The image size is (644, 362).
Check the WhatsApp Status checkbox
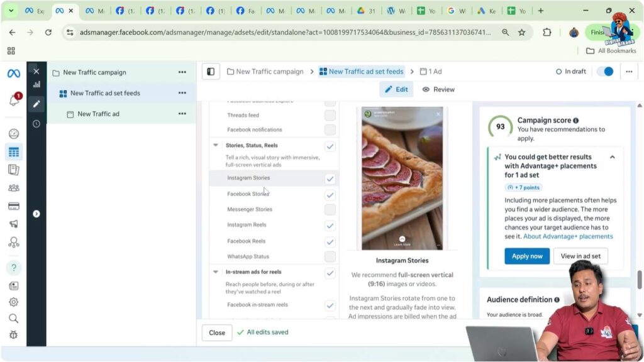pyautogui.click(x=330, y=257)
